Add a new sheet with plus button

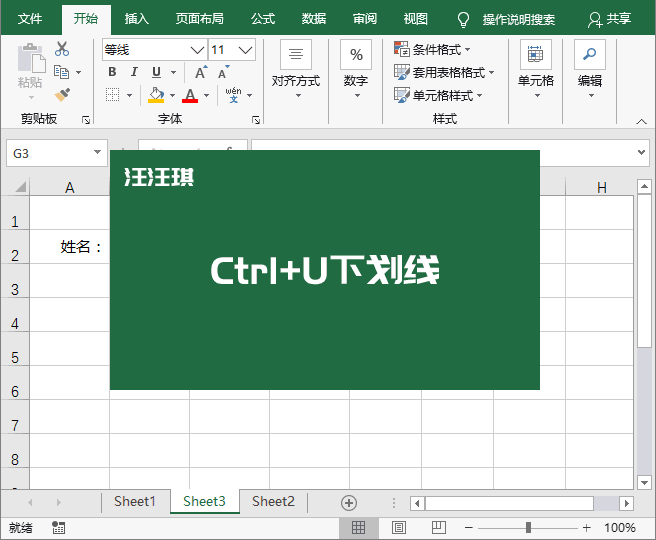(349, 502)
